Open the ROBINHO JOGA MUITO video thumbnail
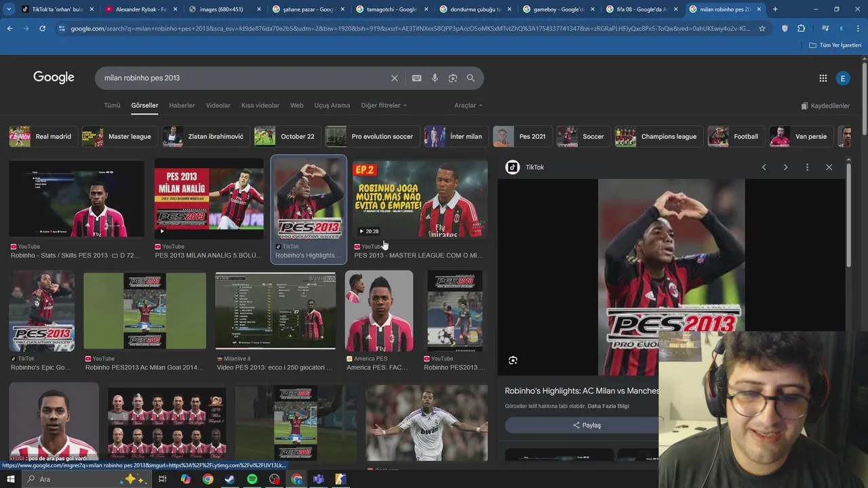The image size is (868, 488). (420, 199)
